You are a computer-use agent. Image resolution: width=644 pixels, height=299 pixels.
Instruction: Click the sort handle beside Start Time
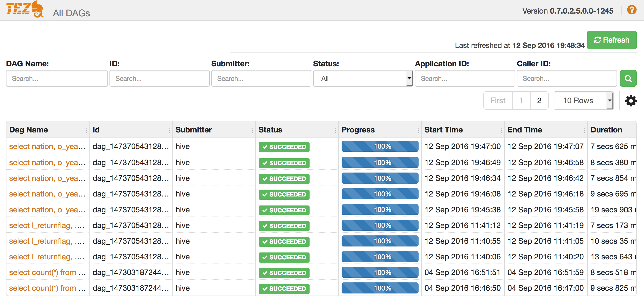pos(502,130)
